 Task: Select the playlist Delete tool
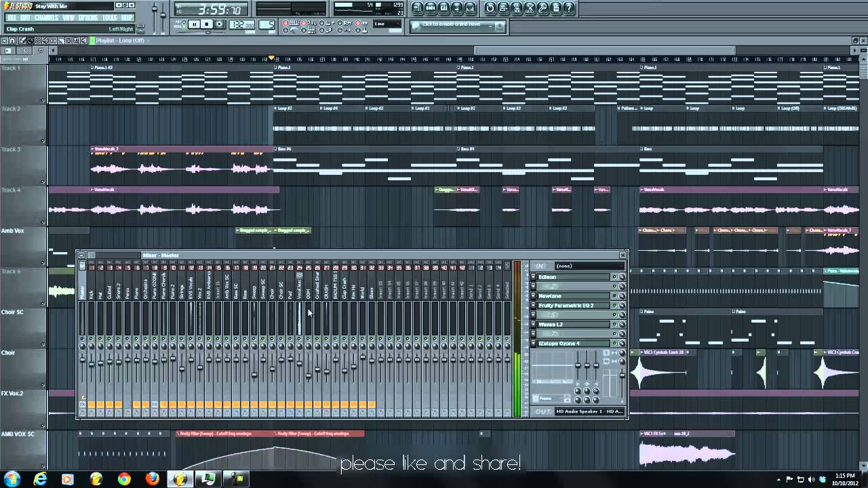point(38,41)
